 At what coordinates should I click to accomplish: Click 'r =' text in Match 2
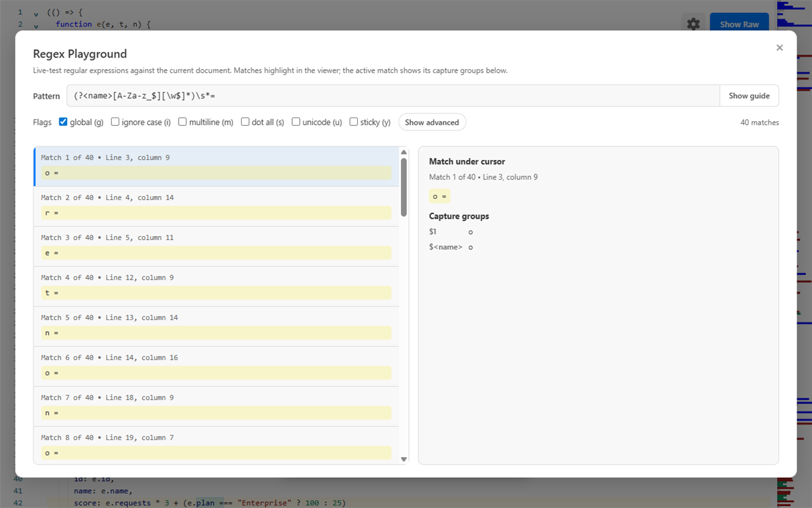click(52, 213)
